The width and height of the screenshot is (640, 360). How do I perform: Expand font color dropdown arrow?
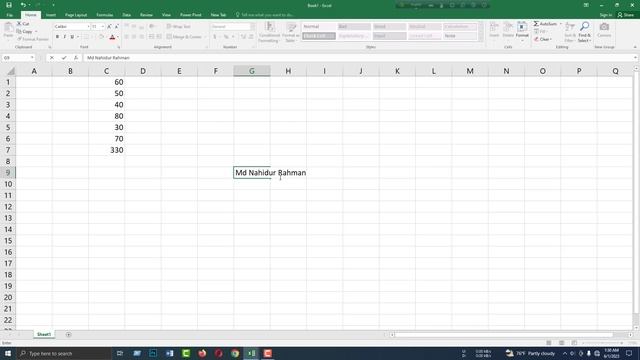point(118,37)
